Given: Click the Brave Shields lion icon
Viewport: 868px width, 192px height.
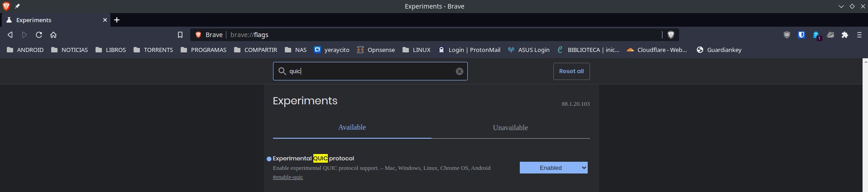Looking at the screenshot, I should coord(671,35).
